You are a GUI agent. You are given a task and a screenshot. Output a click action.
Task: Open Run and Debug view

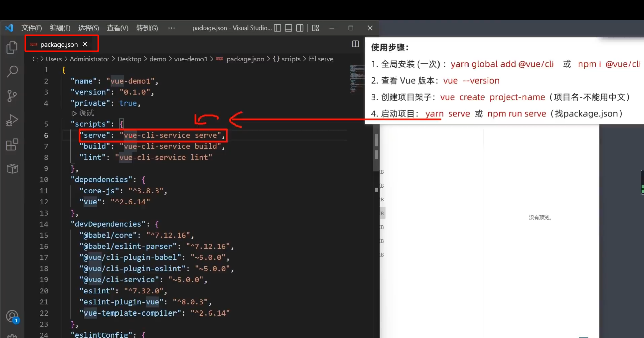12,120
